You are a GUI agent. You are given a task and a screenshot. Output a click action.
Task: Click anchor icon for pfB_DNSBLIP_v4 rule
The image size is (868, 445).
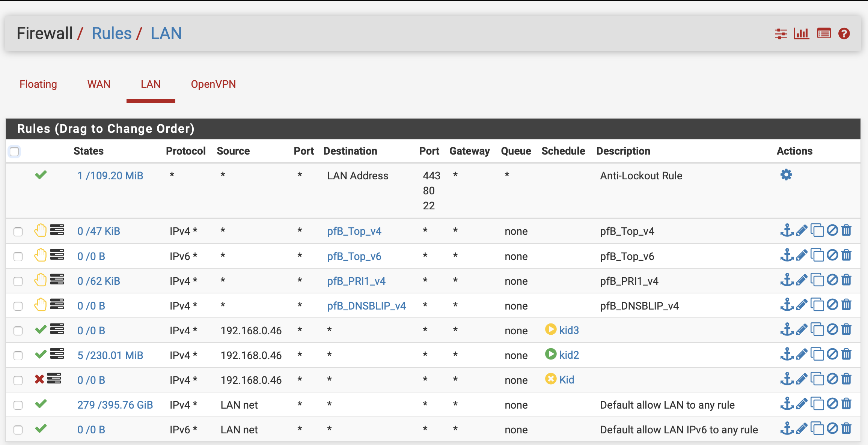click(x=787, y=305)
